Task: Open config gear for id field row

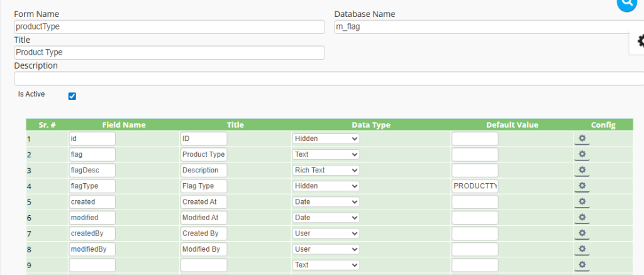Action: 582,138
